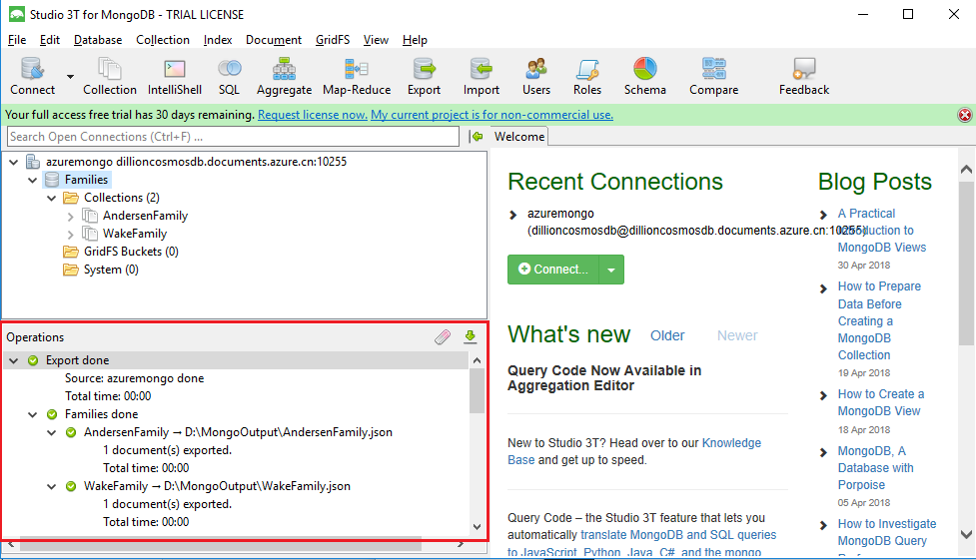Collapse the Export done operation
Viewport: 976px width, 560px height.
pyautogui.click(x=14, y=360)
